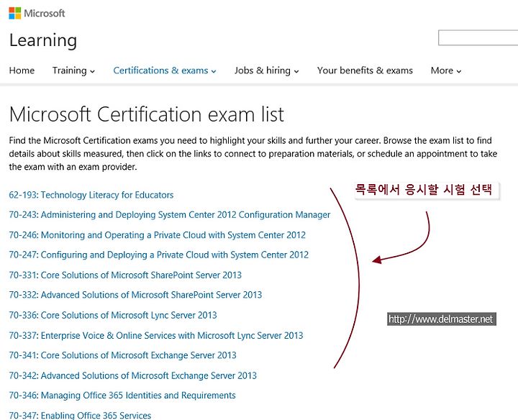Expand the Certifications & exams chevron

tap(214, 71)
